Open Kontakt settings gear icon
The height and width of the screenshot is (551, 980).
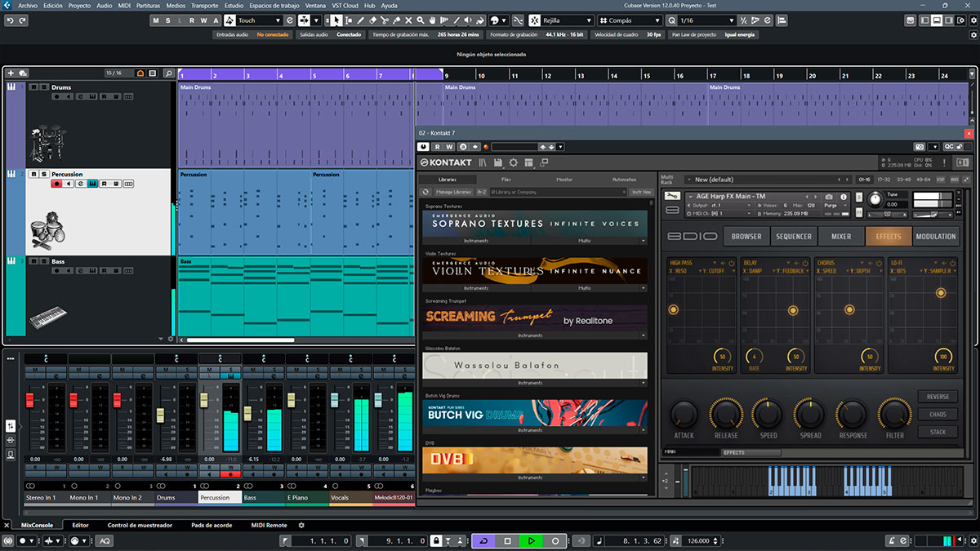point(514,162)
